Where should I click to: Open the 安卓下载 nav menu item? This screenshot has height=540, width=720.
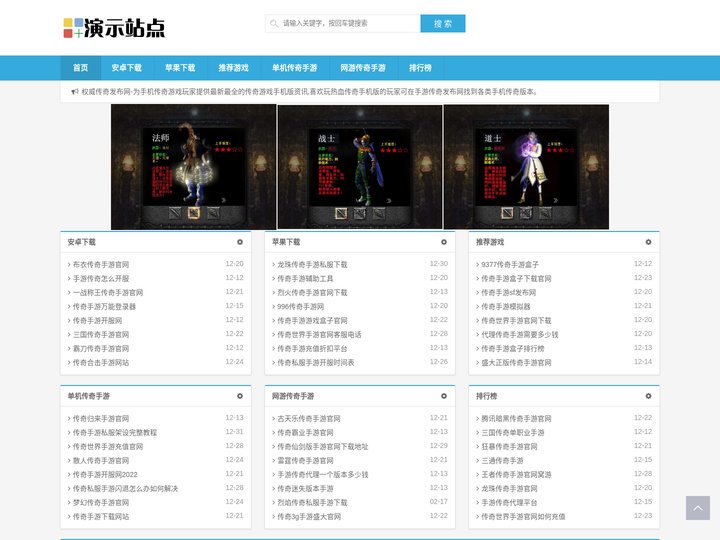pos(126,68)
